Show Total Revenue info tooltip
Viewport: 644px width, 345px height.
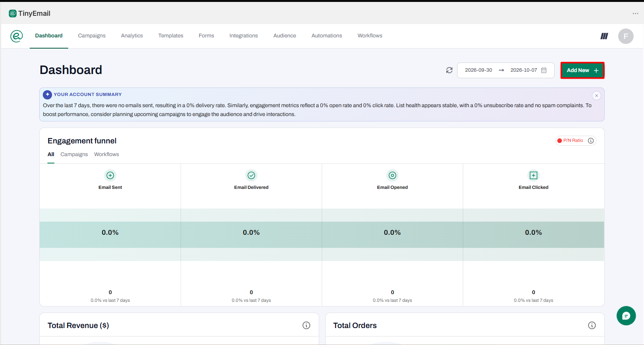tap(306, 325)
